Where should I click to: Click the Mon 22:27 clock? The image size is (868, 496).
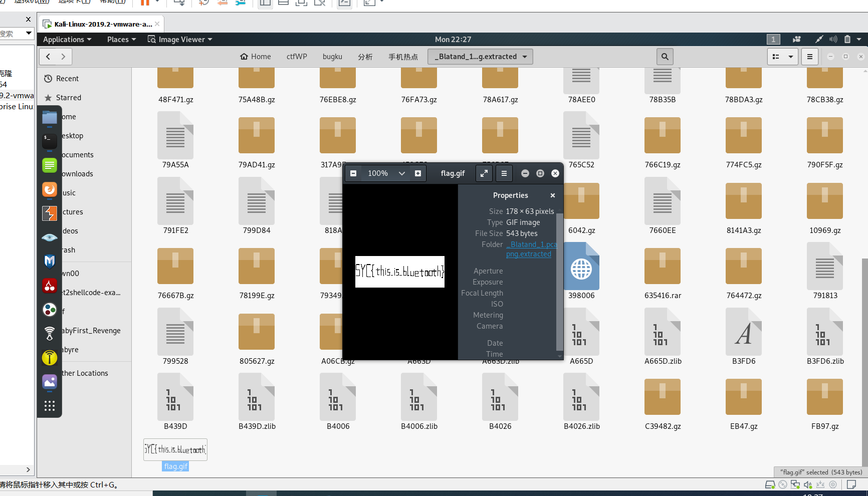coord(453,39)
